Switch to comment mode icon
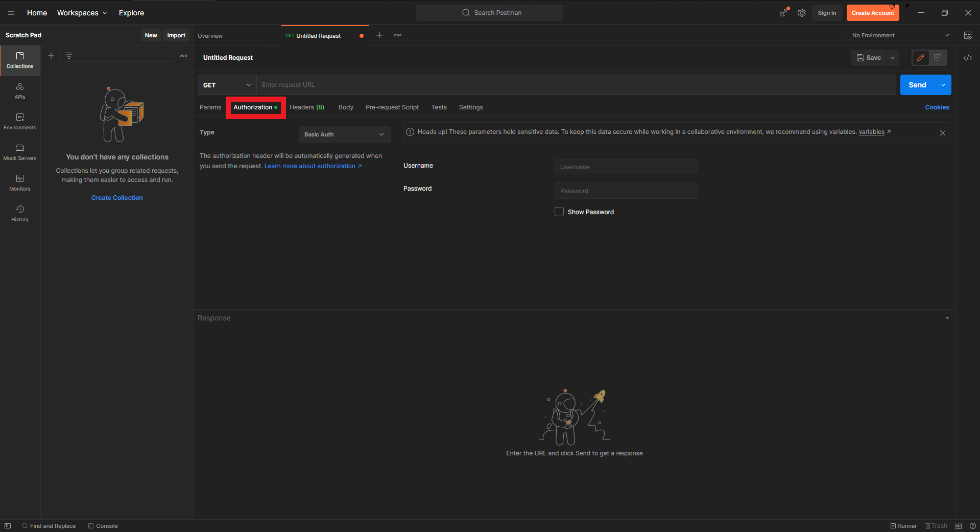 coord(938,58)
